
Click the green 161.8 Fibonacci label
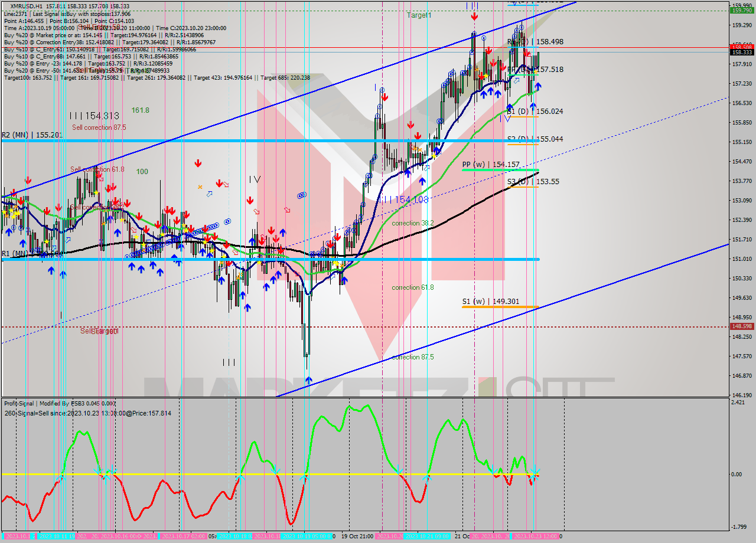tap(140, 110)
